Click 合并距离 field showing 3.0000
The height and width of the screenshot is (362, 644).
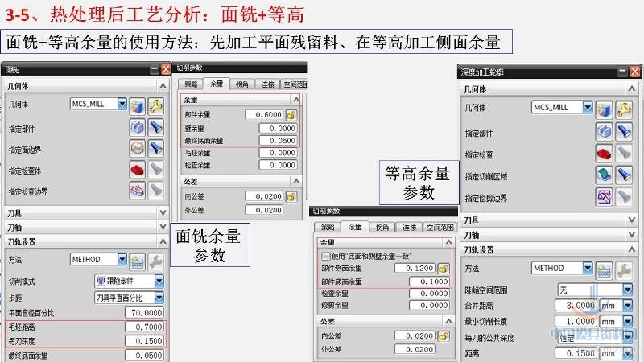pos(576,306)
